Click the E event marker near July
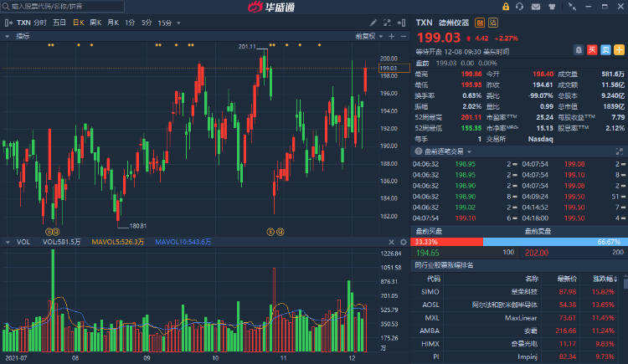628x364 pixels. tap(49, 232)
